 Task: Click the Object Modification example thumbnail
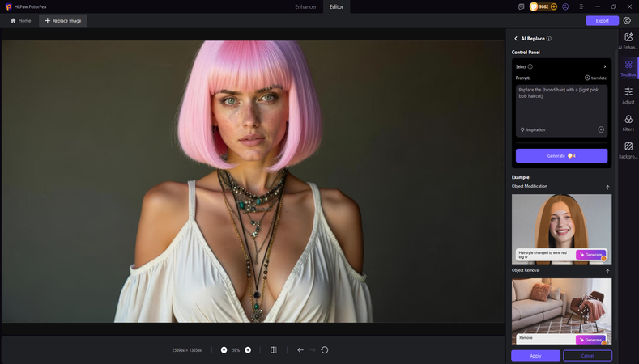click(x=561, y=229)
